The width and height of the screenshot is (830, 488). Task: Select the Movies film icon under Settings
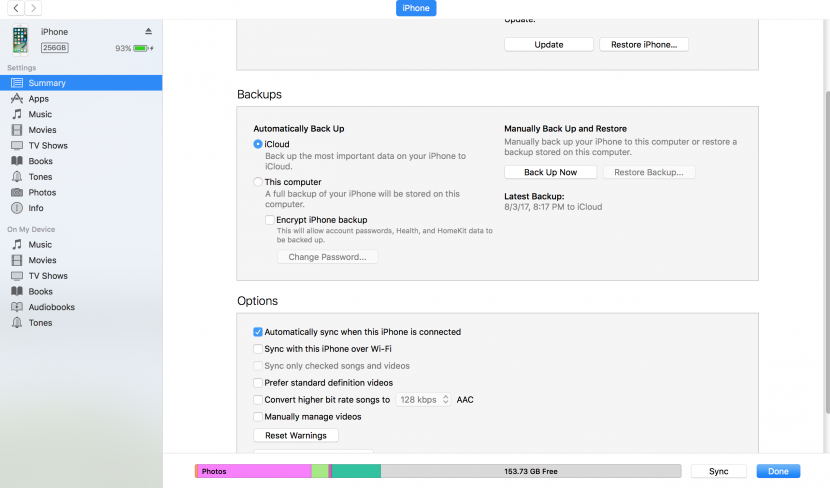tap(17, 130)
